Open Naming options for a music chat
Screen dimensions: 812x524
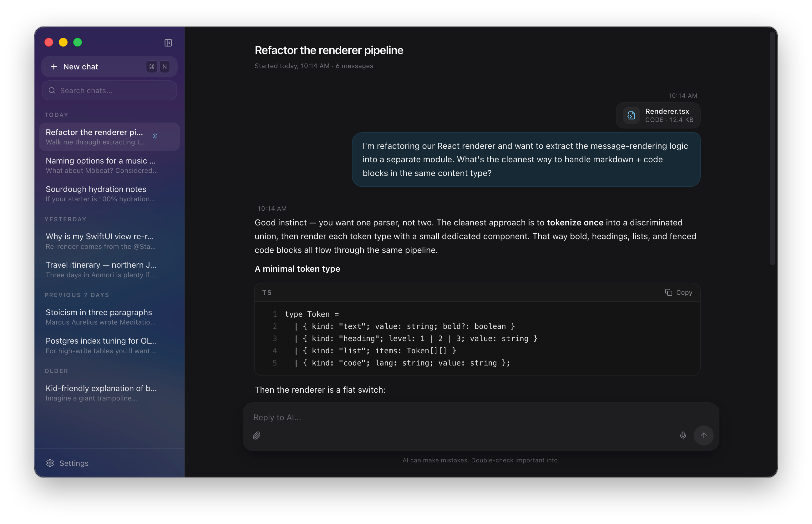(109, 165)
